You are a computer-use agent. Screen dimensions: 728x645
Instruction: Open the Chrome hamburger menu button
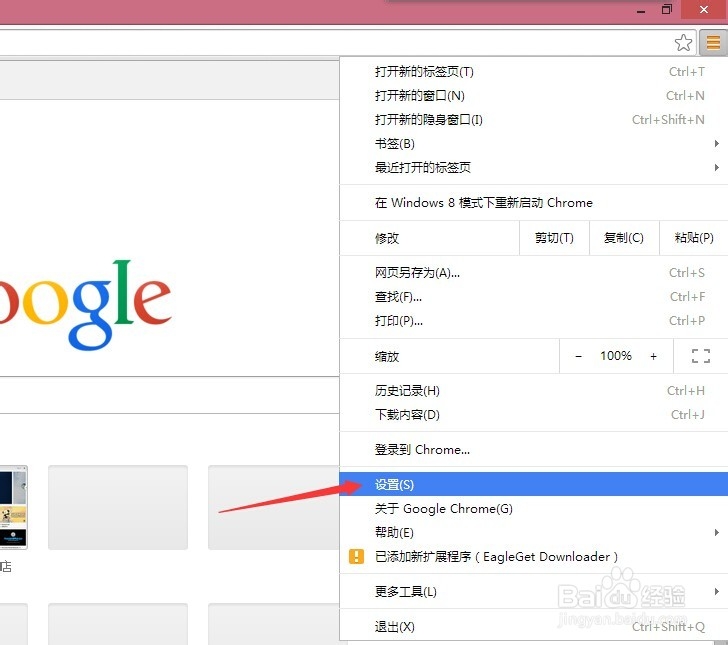pos(713,43)
